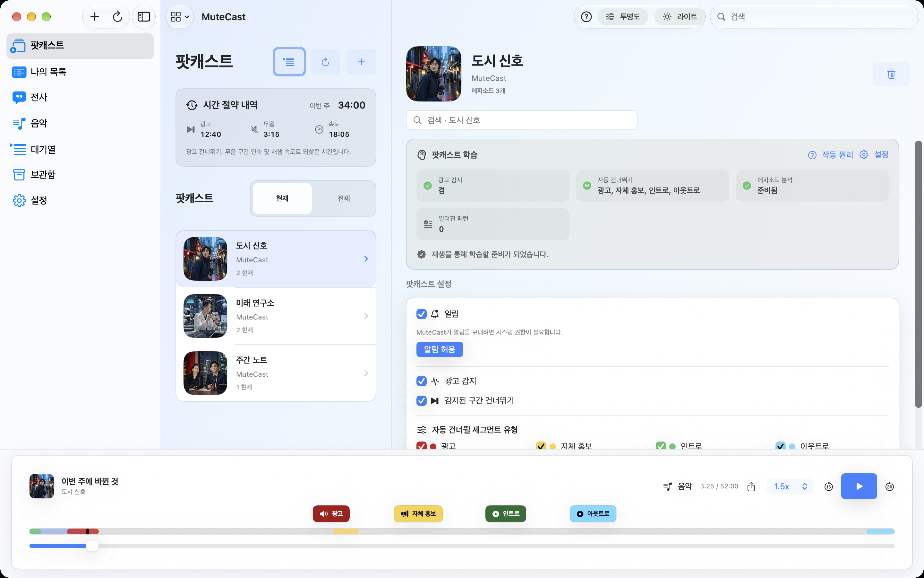Screen dimensions: 924x578
Task: Open 전사 transcripts in sidebar
Action: 80,97
